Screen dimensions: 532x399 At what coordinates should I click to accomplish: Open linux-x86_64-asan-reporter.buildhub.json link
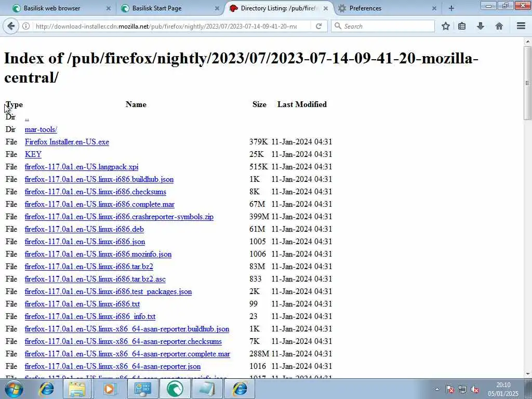pyautogui.click(x=127, y=329)
